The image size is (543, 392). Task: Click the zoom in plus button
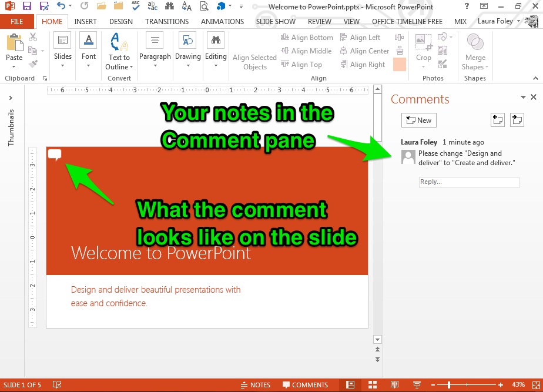click(x=501, y=385)
